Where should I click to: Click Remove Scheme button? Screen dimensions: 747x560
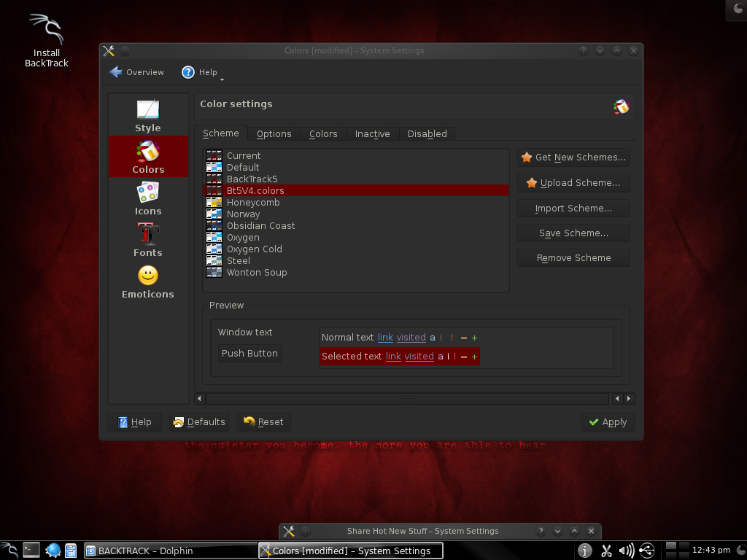click(x=573, y=257)
